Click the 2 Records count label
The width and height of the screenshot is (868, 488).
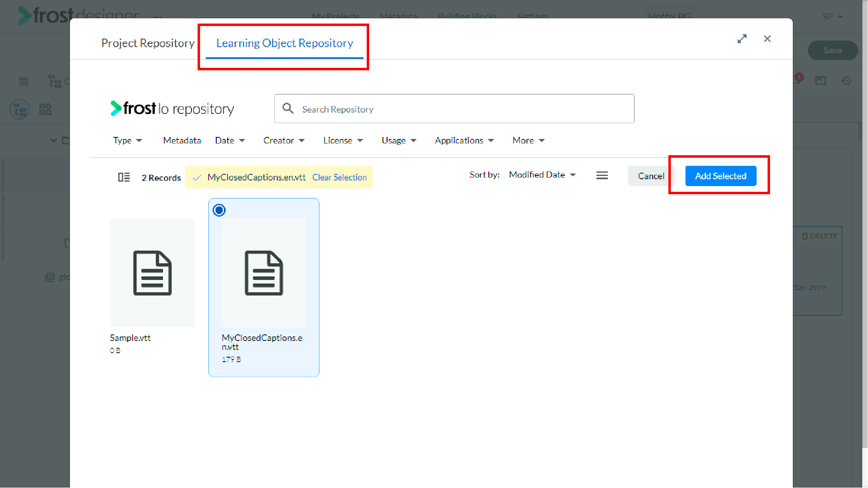pos(161,178)
